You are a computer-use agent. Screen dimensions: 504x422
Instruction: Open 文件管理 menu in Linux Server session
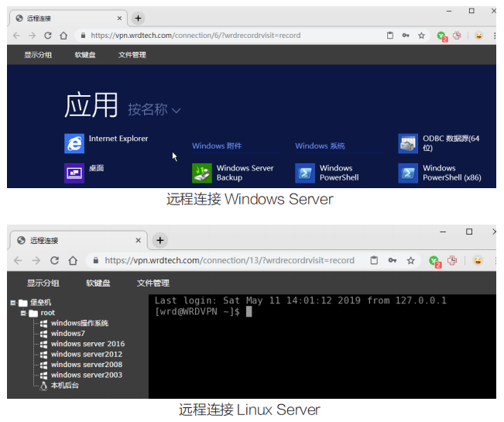pos(153,283)
